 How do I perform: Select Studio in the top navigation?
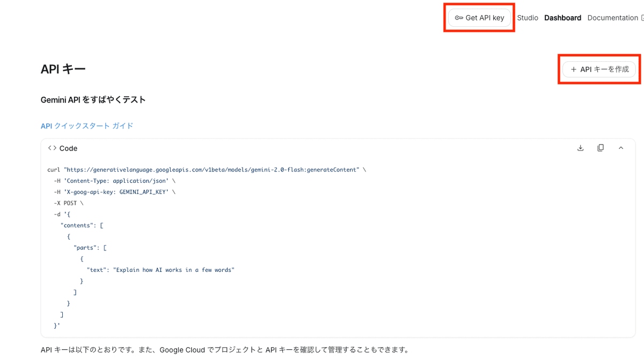527,17
